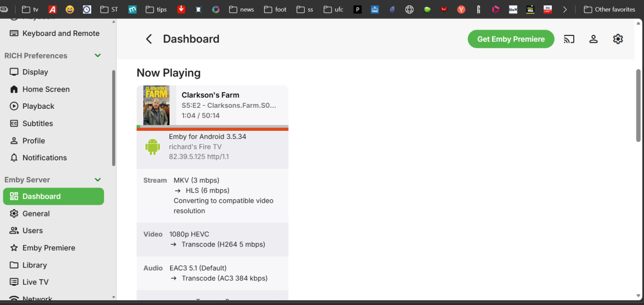Collapse the RICH Preferences section
The height and width of the screenshot is (305, 644).
[98, 56]
